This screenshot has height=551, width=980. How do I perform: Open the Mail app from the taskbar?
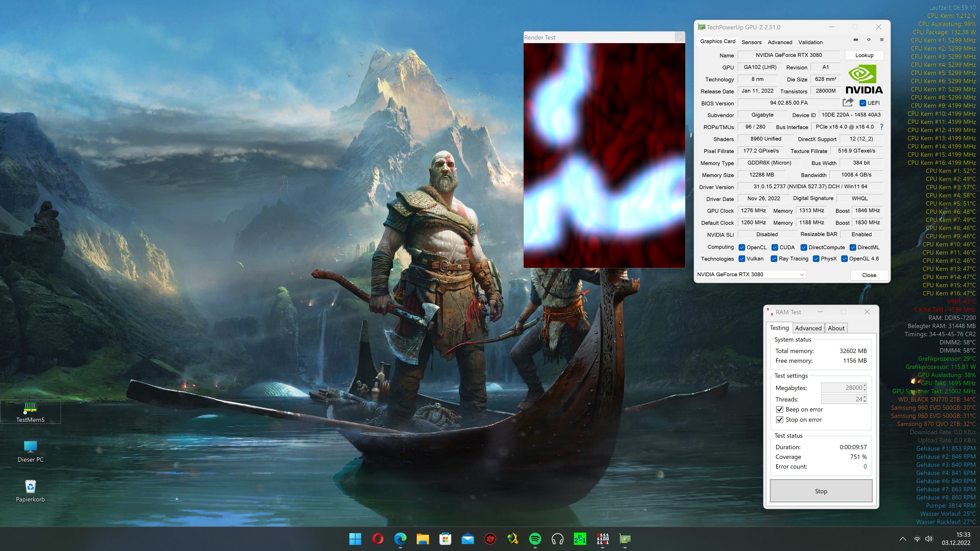pos(468,539)
